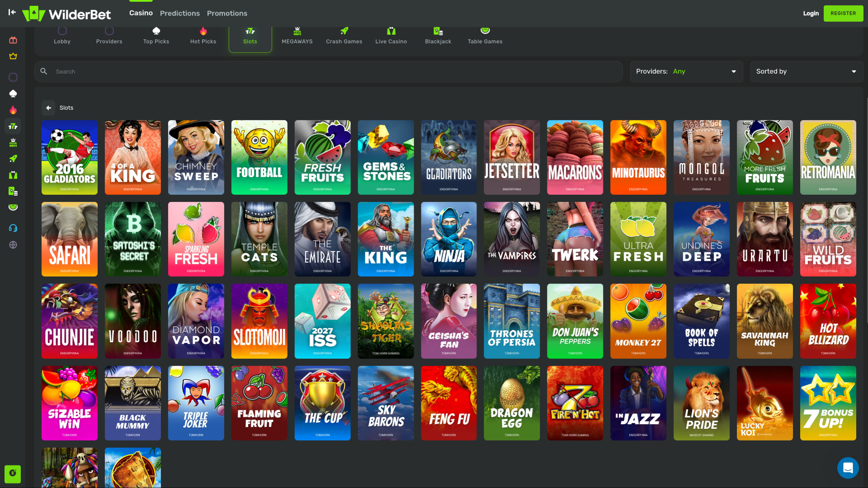Open the Chimney Sweep game thumbnail
868x488 pixels.
pos(196,157)
